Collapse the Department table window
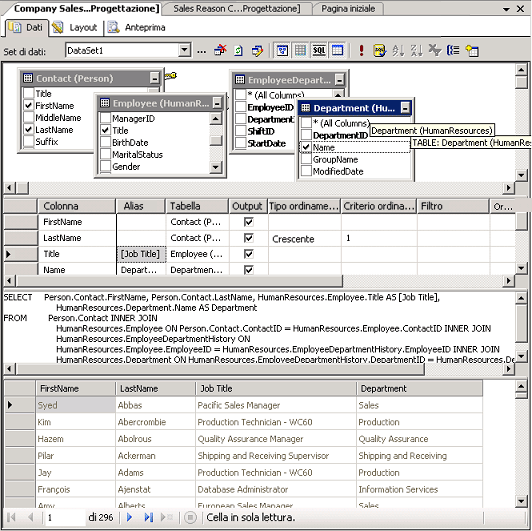The height and width of the screenshot is (531, 532). click(x=405, y=108)
